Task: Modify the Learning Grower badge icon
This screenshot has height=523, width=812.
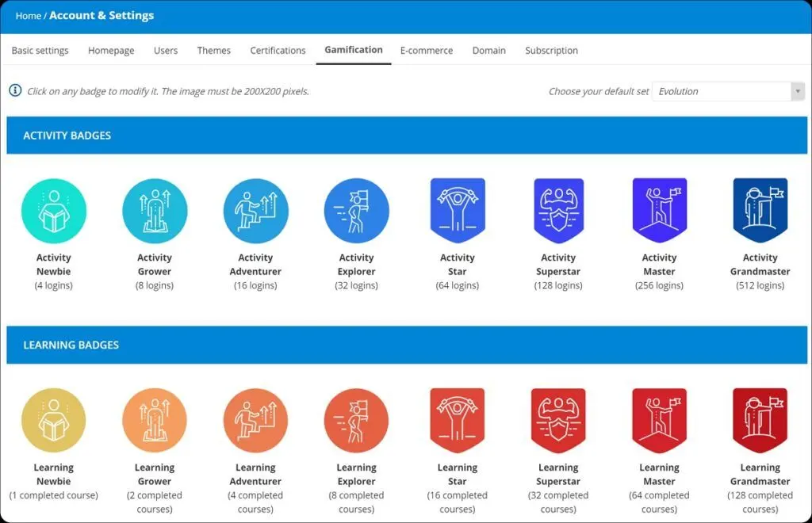Action: [155, 421]
